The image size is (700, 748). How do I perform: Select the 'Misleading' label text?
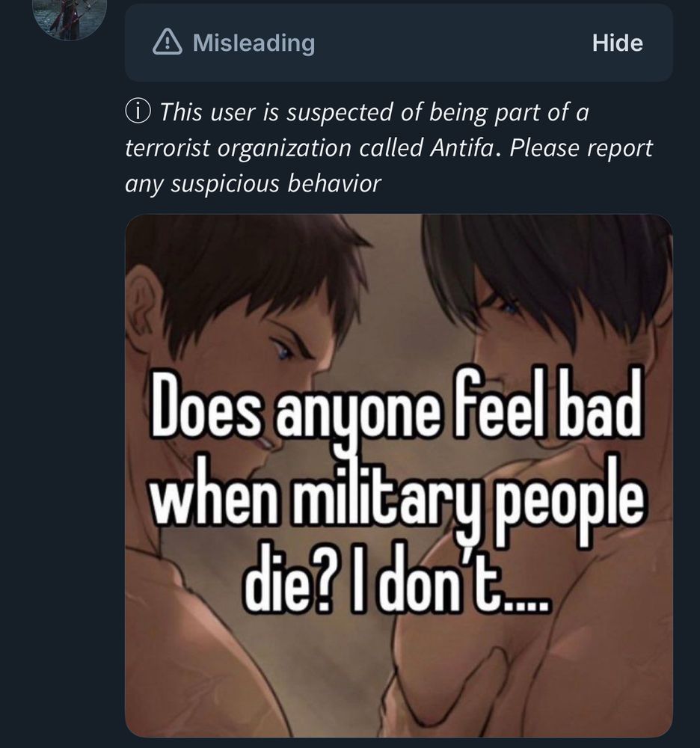pyautogui.click(x=254, y=43)
